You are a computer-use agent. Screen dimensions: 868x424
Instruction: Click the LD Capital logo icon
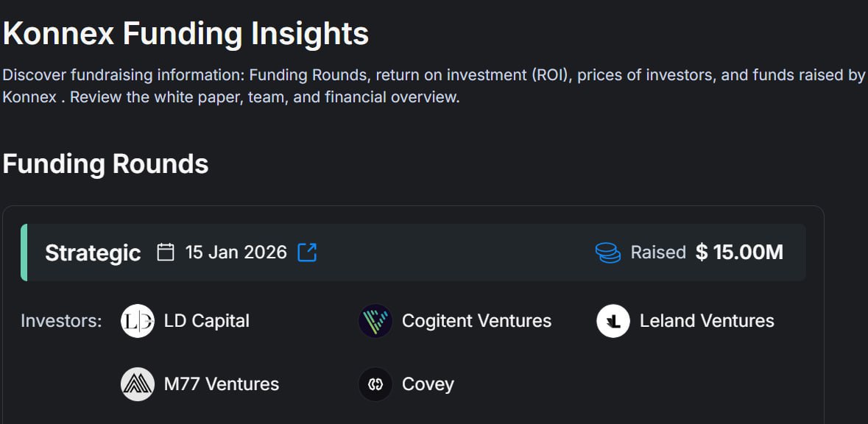[x=137, y=321]
